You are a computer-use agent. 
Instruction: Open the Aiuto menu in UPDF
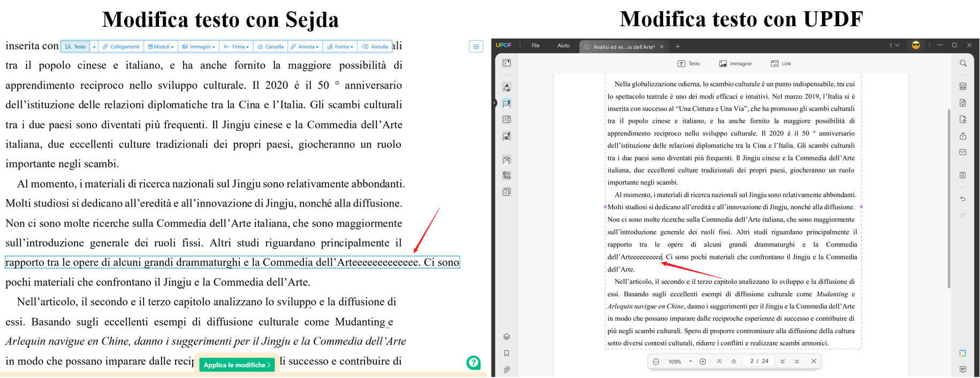tap(564, 45)
